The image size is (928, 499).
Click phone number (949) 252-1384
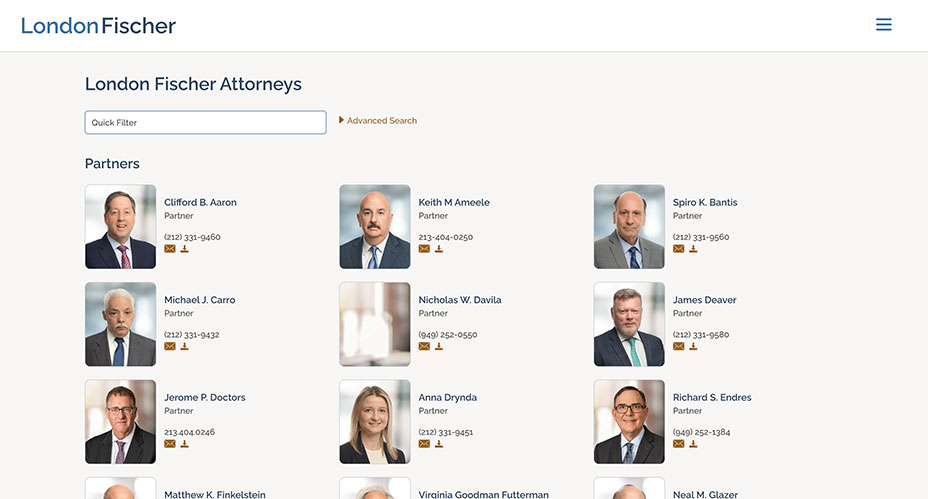[x=701, y=432]
